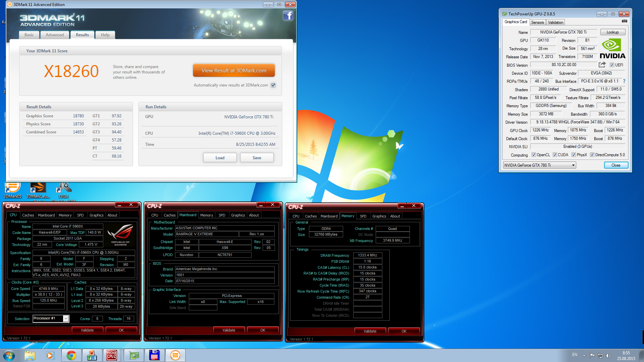Open GPU selection dropdown in GPU-Z
Screen dimensions: 644x362
tap(539, 165)
